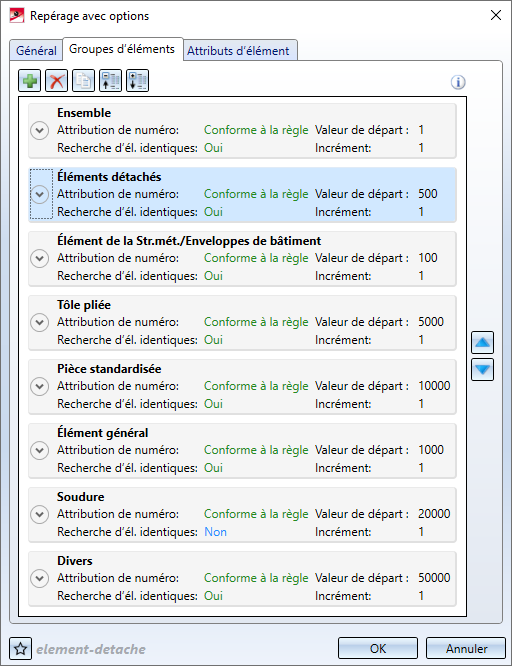
Task: Copy the selected group using copy icon
Action: point(84,81)
